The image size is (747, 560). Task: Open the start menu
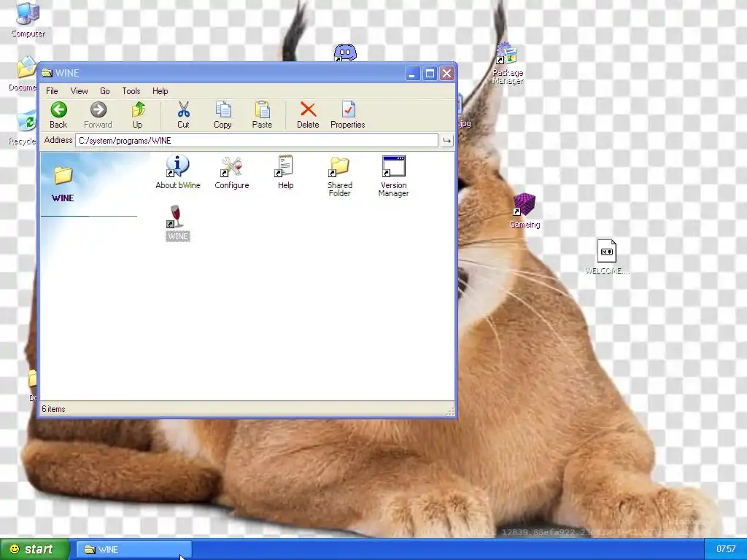pyautogui.click(x=34, y=550)
